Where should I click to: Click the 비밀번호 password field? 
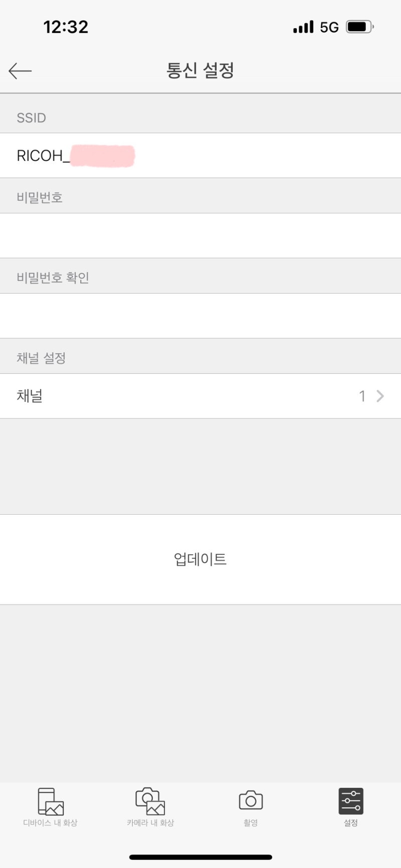(200, 236)
